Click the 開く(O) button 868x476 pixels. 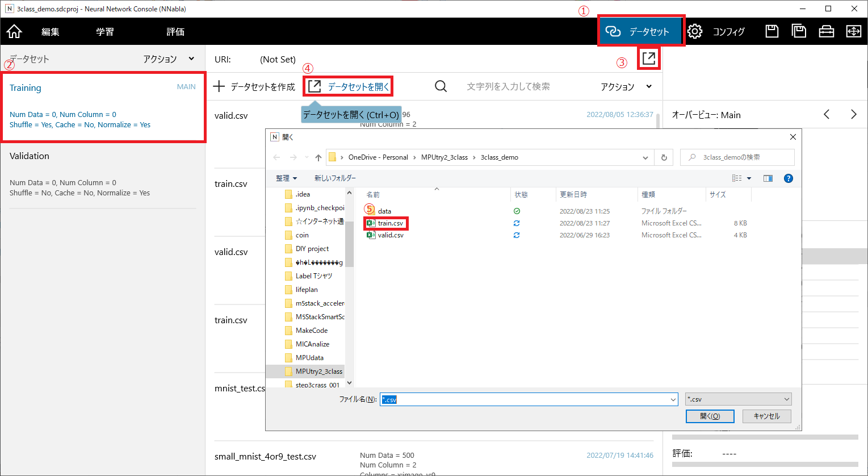(x=710, y=416)
